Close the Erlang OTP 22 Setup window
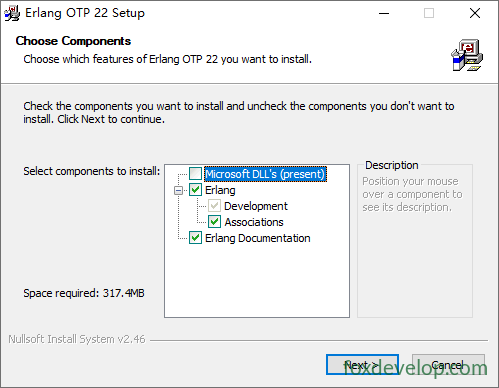This screenshot has height=388, width=499. pos(475,13)
